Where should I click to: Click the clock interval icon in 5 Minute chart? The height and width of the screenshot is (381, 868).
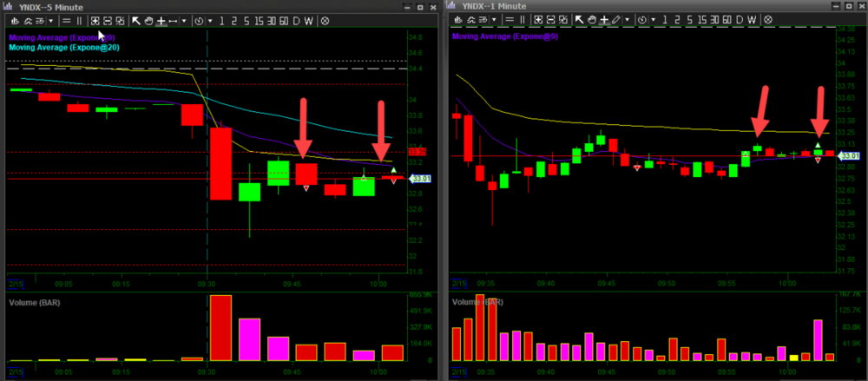pos(199,20)
